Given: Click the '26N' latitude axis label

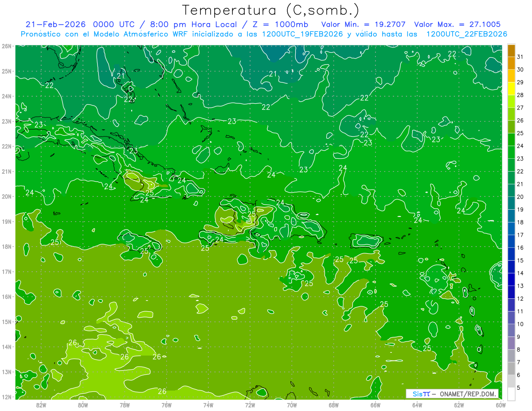Looking at the screenshot, I should 7,46.
